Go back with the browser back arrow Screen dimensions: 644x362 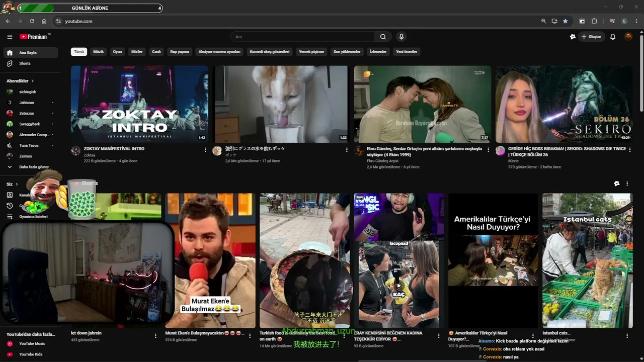[x=8, y=21]
